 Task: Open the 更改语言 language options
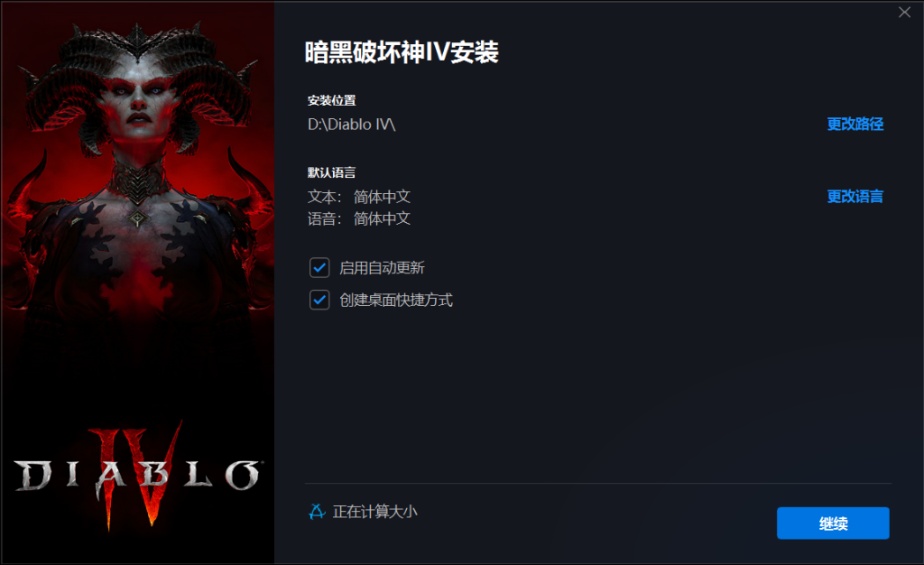[855, 196]
